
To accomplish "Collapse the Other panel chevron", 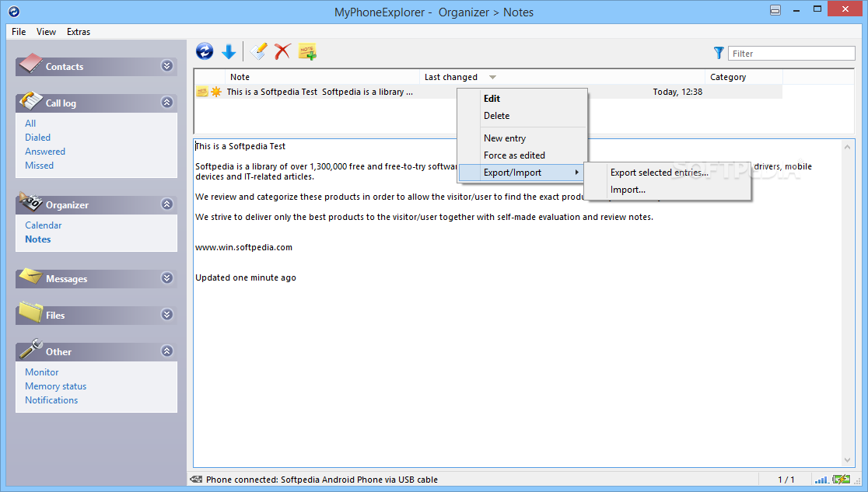I will coord(166,351).
